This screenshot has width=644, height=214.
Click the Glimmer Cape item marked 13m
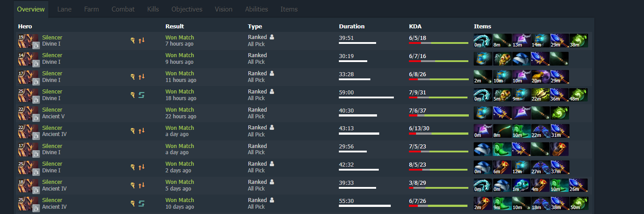coord(521,40)
